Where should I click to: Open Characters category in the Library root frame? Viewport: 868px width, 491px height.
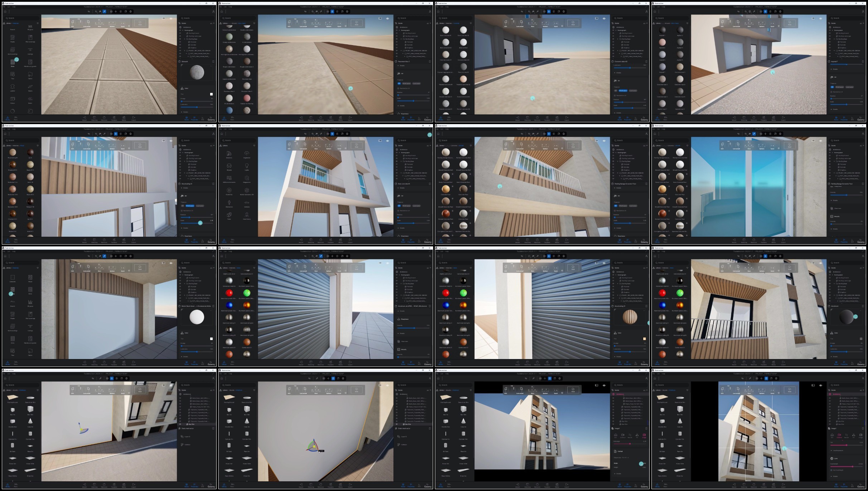[x=229, y=203]
